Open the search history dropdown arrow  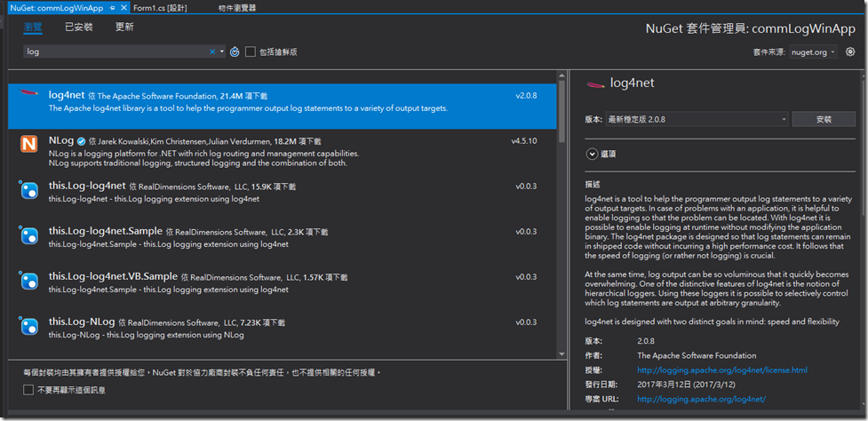point(222,52)
